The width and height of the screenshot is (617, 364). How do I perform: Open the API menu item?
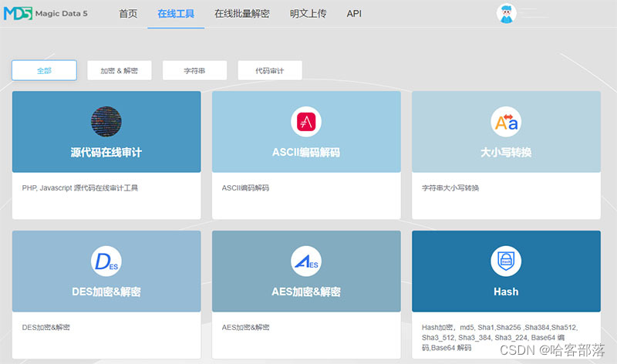[354, 14]
